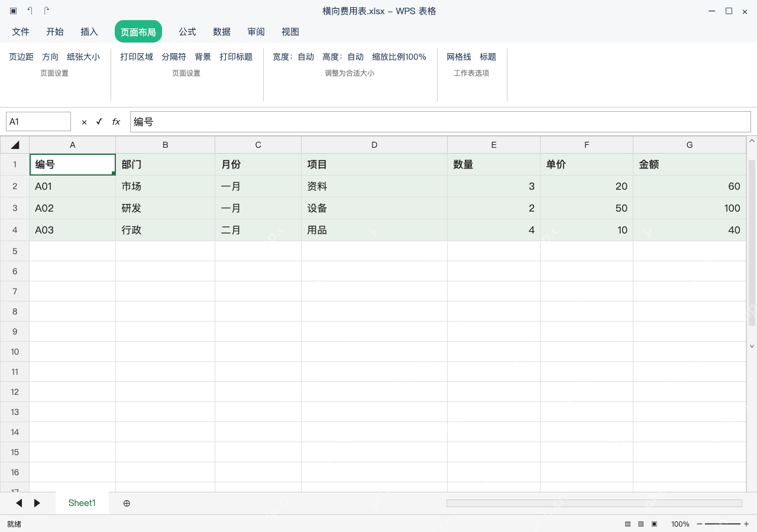Click the select-all corner triangle
757x532 pixels.
point(15,145)
